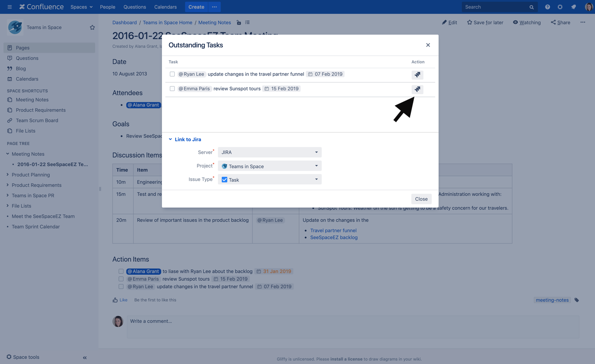Image resolution: width=595 pixels, height=364 pixels.
Task: Open the Issue Type dropdown
Action: pos(270,180)
